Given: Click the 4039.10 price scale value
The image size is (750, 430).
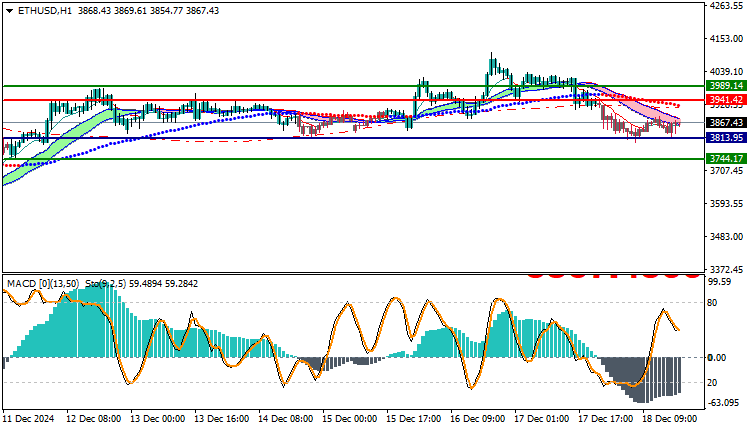Looking at the screenshot, I should 727,72.
